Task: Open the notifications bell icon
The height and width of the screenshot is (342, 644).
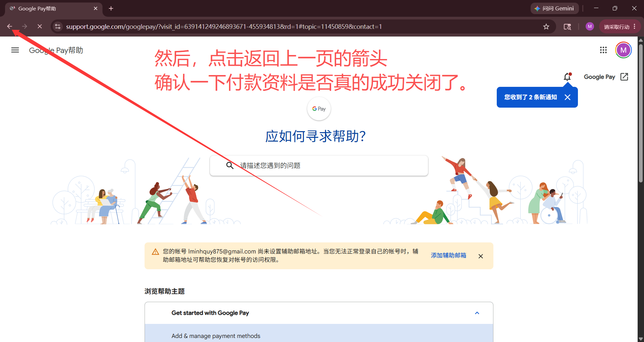Action: pos(567,77)
